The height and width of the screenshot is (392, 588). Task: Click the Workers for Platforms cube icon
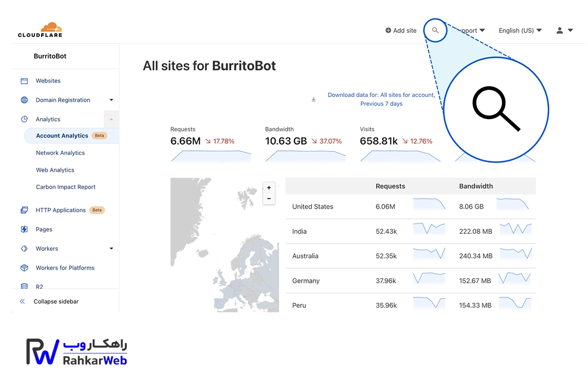click(x=24, y=268)
